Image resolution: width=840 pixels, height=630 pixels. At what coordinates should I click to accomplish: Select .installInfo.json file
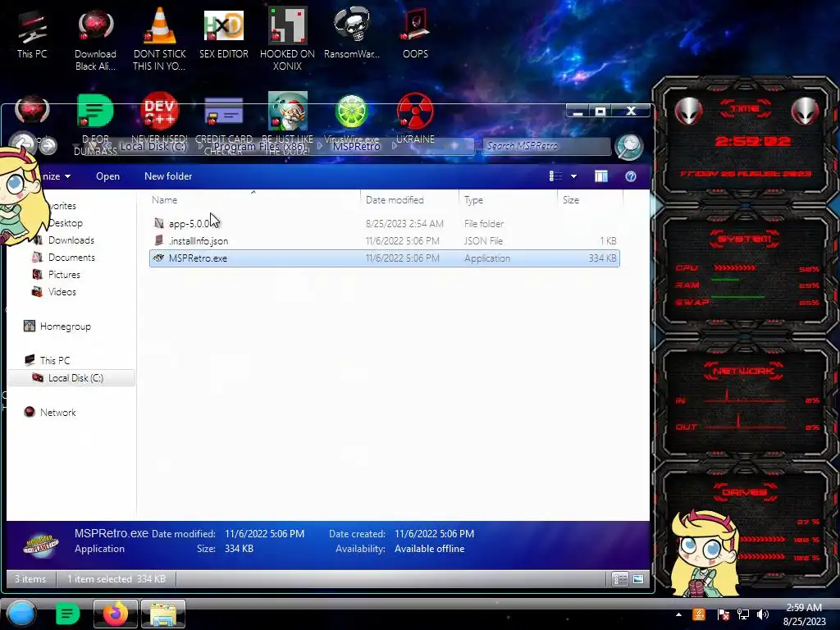tap(385, 240)
